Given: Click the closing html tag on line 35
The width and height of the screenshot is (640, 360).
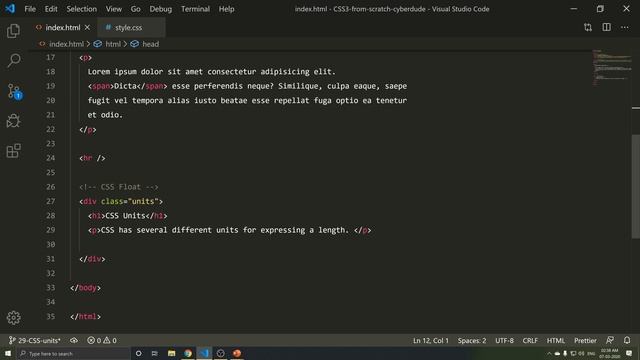Looking at the screenshot, I should pyautogui.click(x=85, y=316).
